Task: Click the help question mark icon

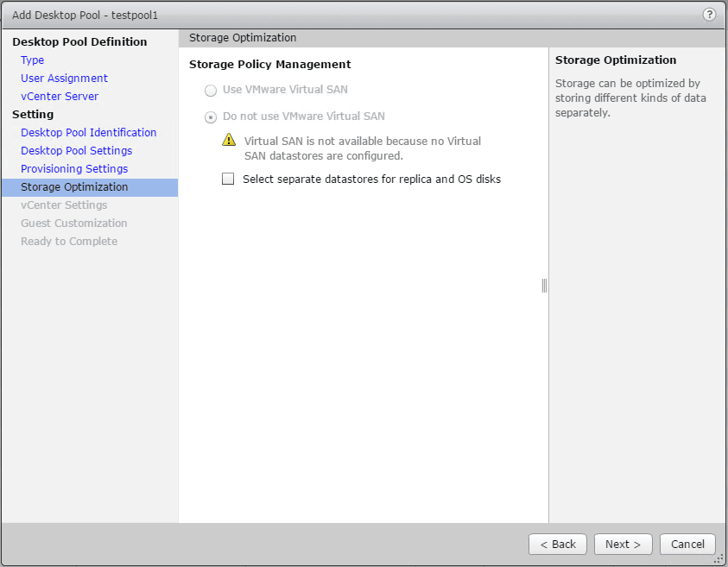Action: click(x=710, y=15)
